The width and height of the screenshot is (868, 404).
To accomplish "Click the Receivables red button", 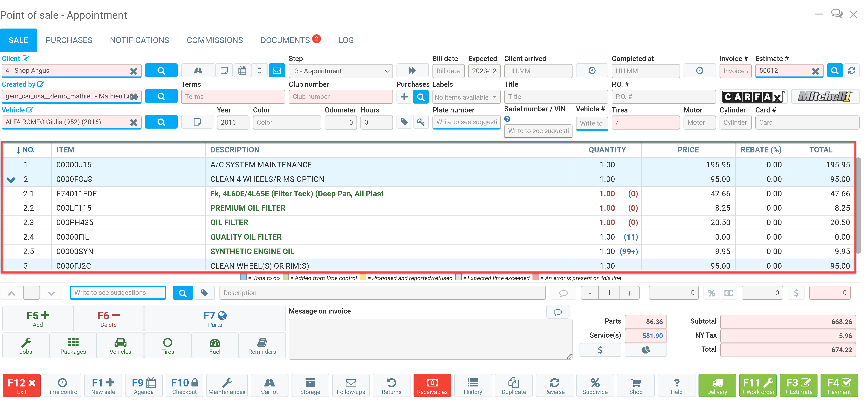I will [432, 386].
